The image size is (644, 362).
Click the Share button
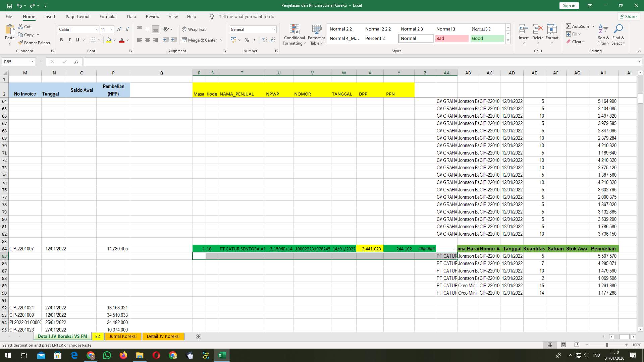pos(628,16)
